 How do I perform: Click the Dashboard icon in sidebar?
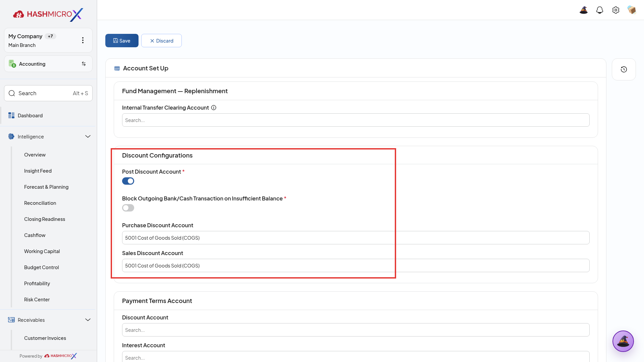[11, 115]
